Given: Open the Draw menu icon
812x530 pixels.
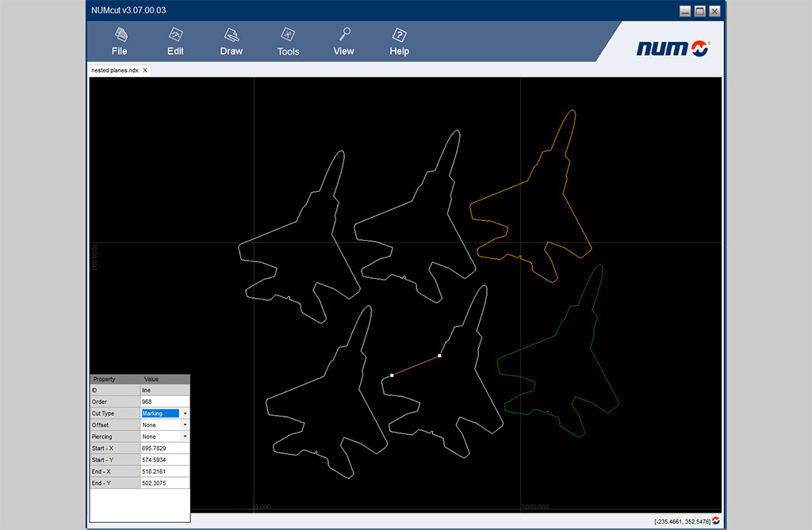Looking at the screenshot, I should coord(232,35).
